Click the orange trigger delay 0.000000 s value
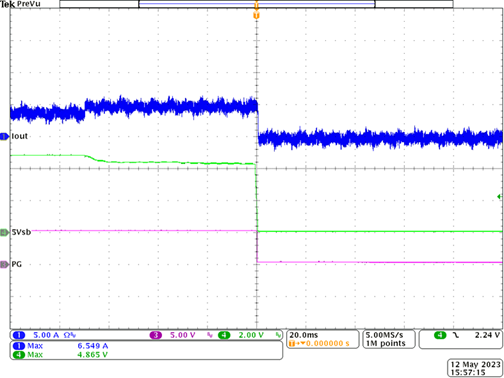This screenshot has height=378, width=504. (x=328, y=343)
